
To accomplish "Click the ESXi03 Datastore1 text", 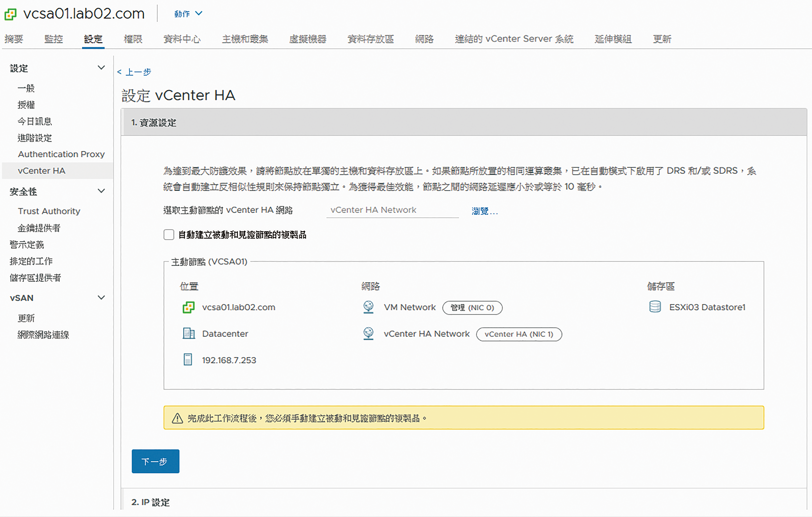I will click(x=707, y=307).
